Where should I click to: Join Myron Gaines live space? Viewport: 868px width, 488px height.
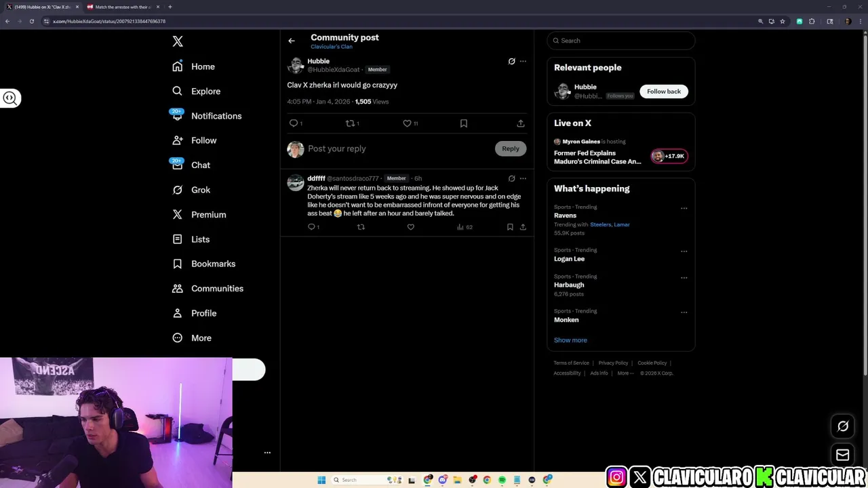[x=621, y=152]
